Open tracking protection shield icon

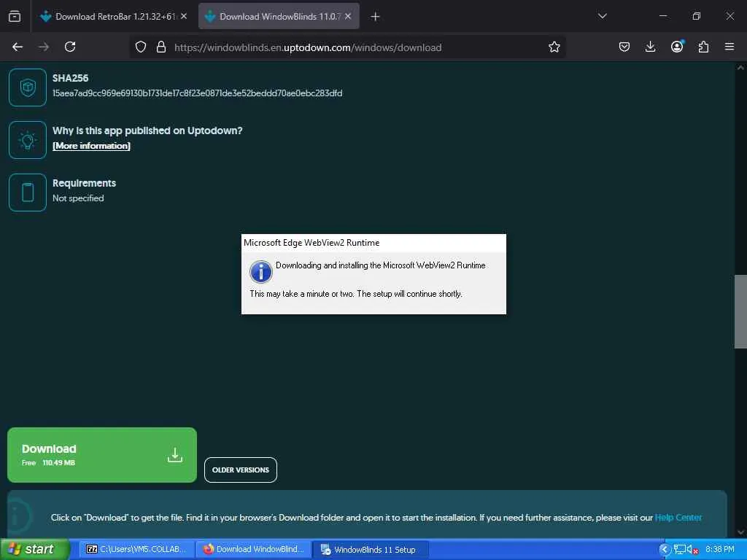point(141,47)
